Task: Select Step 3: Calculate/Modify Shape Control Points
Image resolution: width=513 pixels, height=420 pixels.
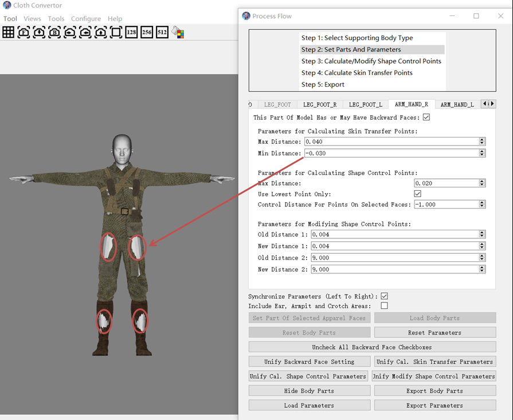Action: pos(371,61)
